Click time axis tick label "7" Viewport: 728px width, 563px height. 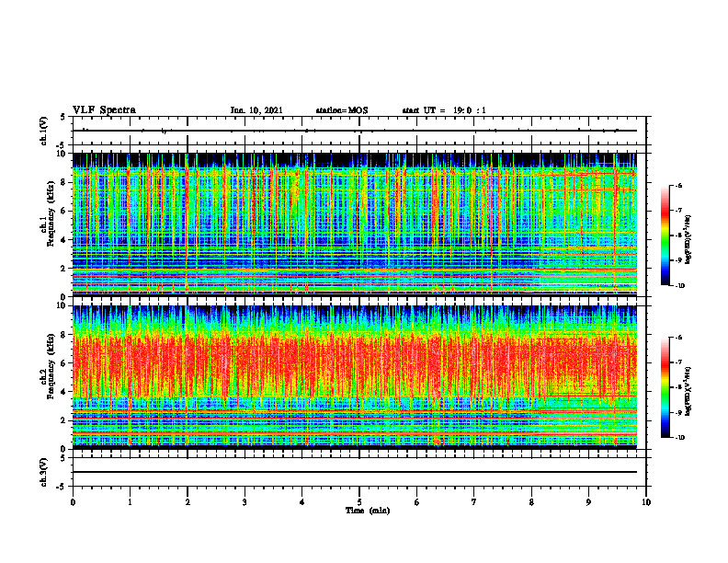(474, 502)
